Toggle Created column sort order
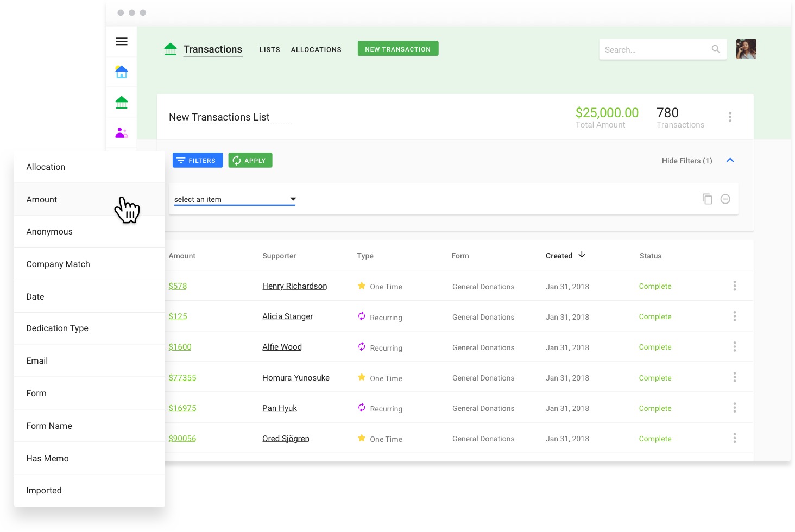Image resolution: width=795 pixels, height=532 pixels. click(x=565, y=255)
